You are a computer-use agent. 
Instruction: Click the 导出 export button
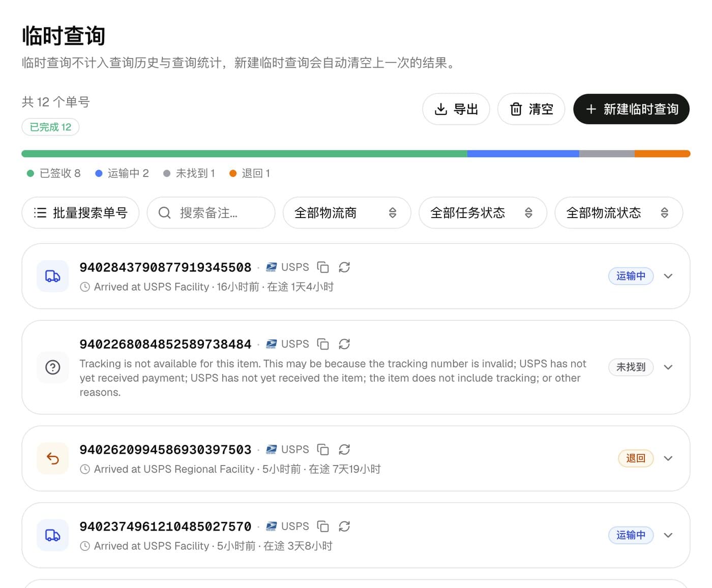[x=456, y=109]
